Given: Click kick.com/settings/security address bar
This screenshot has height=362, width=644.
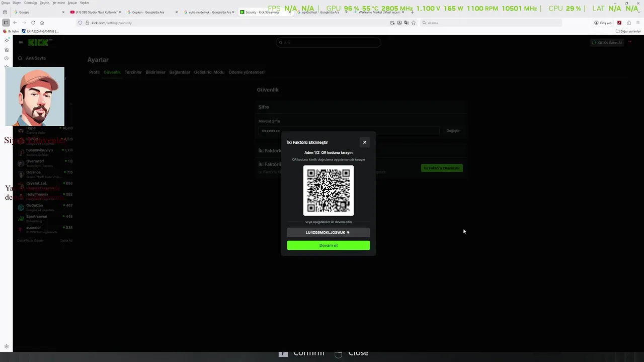Looking at the screenshot, I should pyautogui.click(x=236, y=23).
